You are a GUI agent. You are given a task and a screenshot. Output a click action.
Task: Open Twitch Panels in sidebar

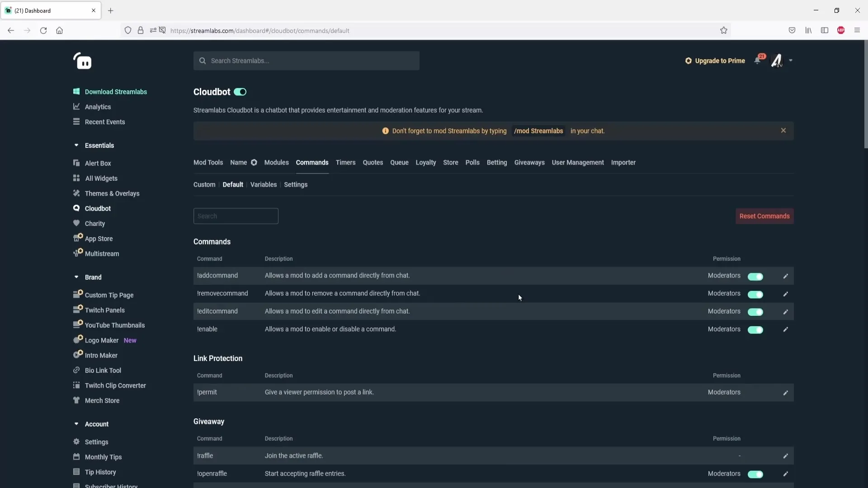point(105,310)
